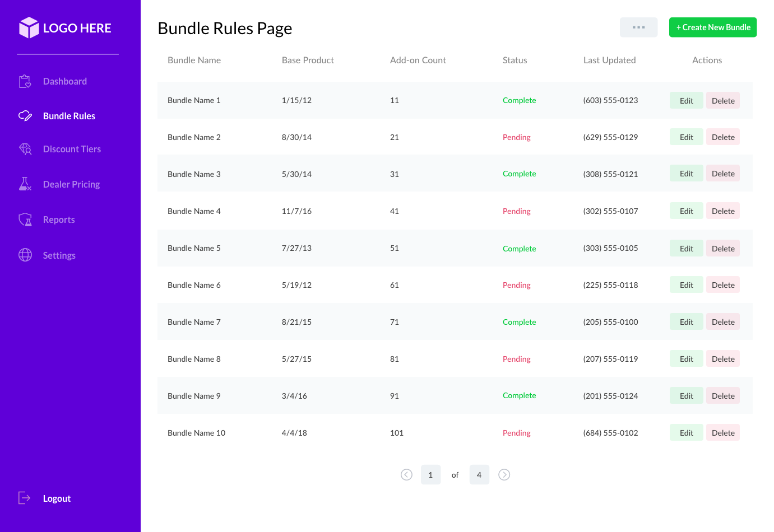
Task: Delete Bundle Name 10
Action: [723, 433]
